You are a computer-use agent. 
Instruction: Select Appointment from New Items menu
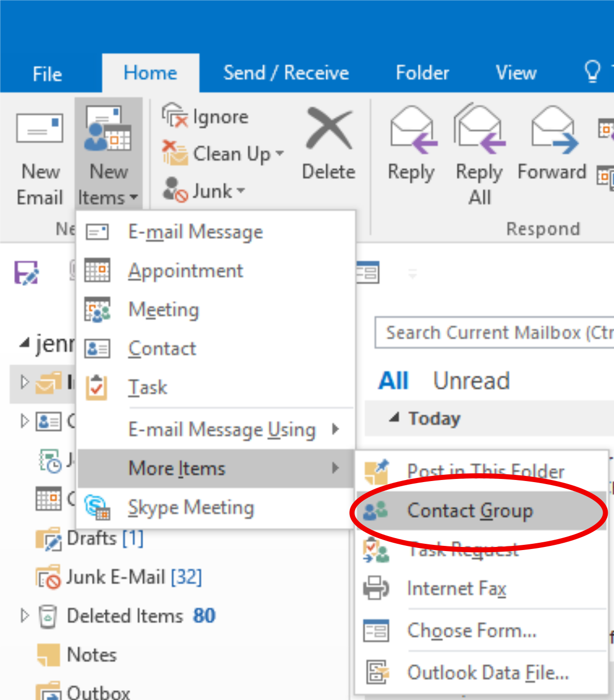click(185, 271)
